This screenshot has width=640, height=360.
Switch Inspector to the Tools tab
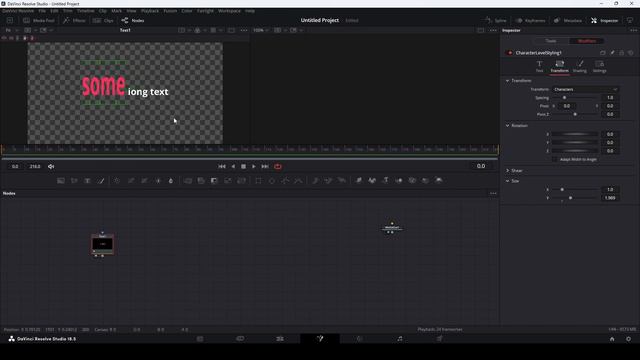tap(551, 41)
